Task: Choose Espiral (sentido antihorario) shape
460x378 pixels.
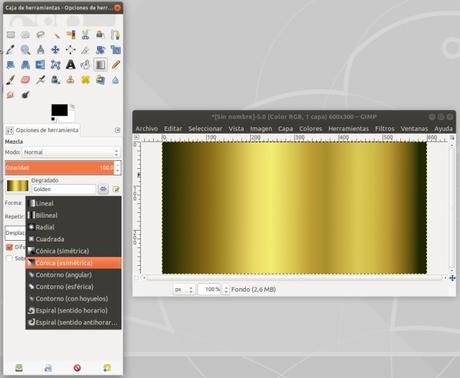Action: click(x=73, y=323)
